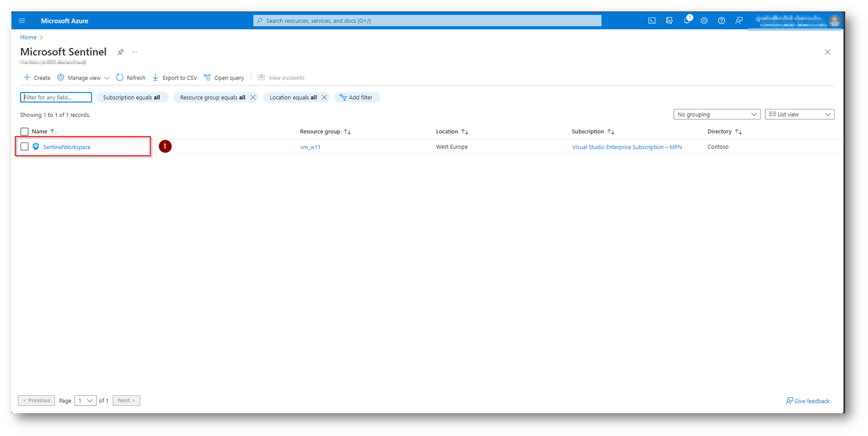Click the Create button
Image resolution: width=868 pixels, height=436 pixels.
(x=37, y=78)
